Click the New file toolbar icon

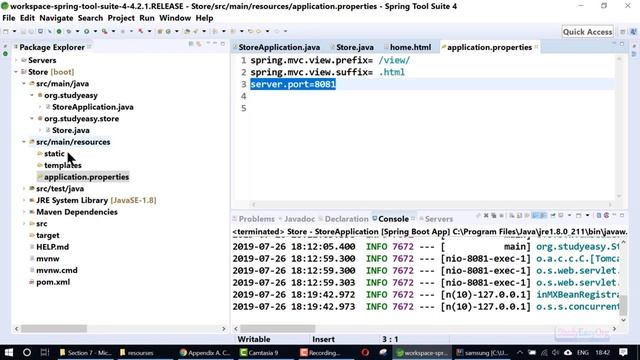(6, 31)
